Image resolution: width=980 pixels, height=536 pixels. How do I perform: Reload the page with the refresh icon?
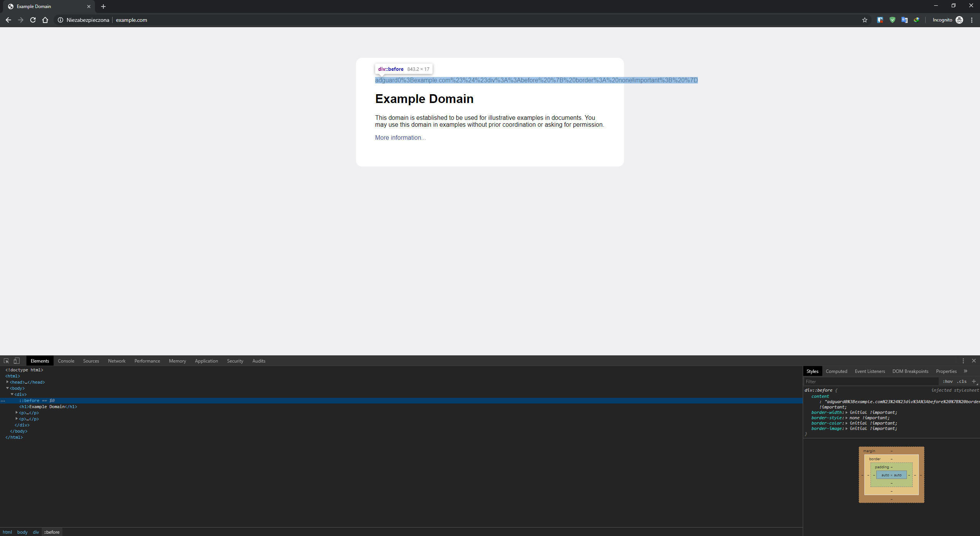pyautogui.click(x=33, y=20)
